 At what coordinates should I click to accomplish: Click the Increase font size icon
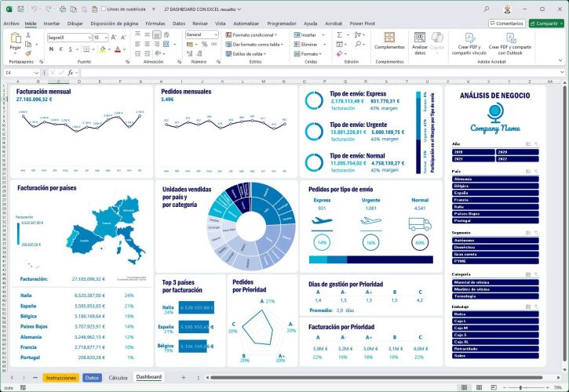pos(114,38)
